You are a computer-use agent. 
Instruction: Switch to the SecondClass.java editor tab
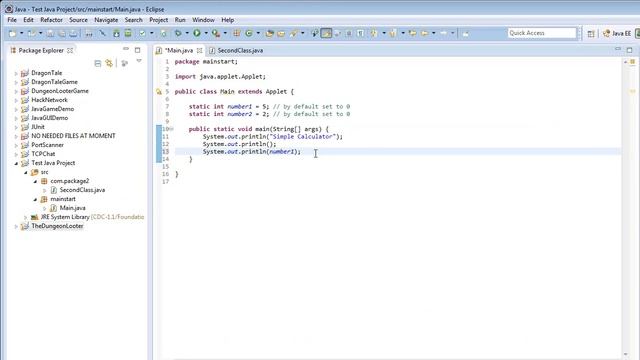click(x=240, y=51)
